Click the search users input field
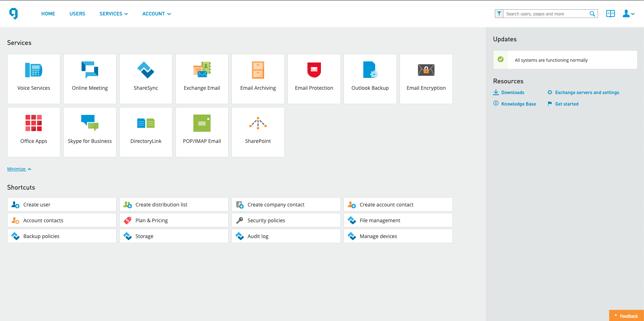644x321 pixels. click(546, 14)
